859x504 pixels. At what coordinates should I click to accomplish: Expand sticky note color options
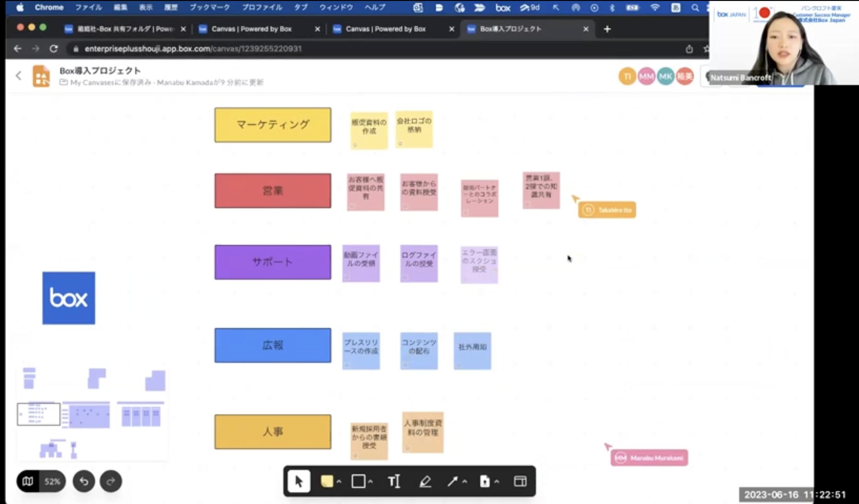coord(339,482)
